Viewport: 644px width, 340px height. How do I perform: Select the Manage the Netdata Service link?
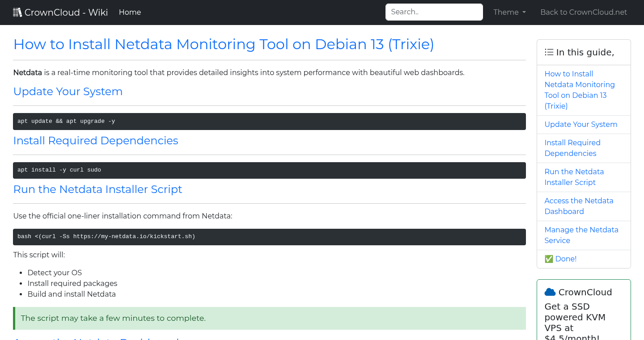581,235
